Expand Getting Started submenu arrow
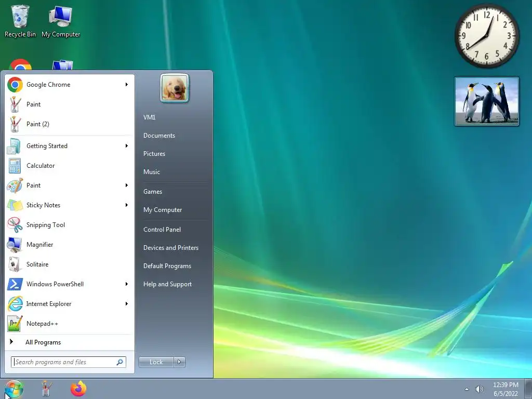The image size is (532, 399). click(x=127, y=146)
